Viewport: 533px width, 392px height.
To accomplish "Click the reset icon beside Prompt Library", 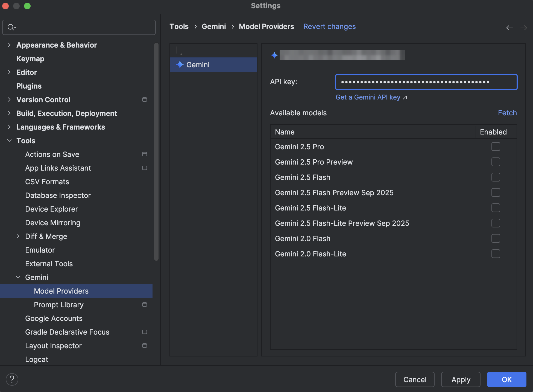I will 145,305.
